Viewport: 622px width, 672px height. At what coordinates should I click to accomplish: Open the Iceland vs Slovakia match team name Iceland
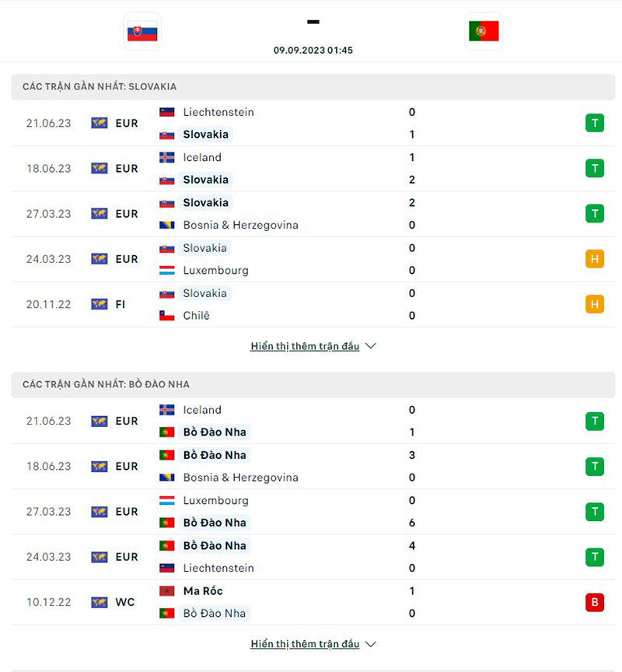[202, 157]
